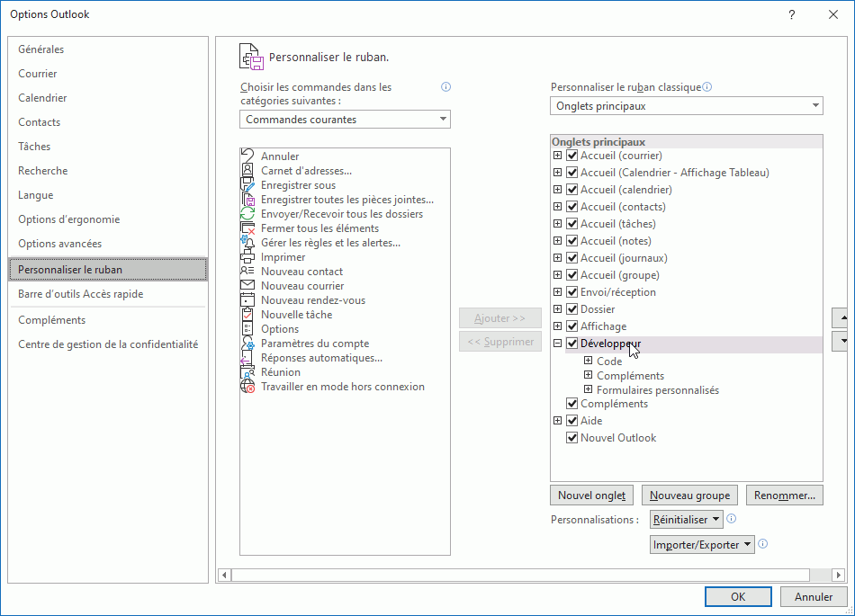
Task: Open the Calendrier options category
Action: pyautogui.click(x=108, y=98)
